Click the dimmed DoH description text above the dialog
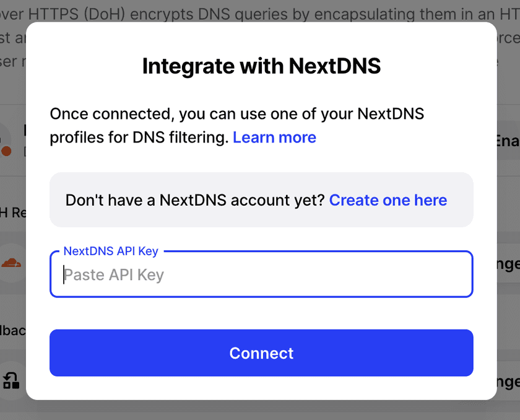 pyautogui.click(x=260, y=12)
